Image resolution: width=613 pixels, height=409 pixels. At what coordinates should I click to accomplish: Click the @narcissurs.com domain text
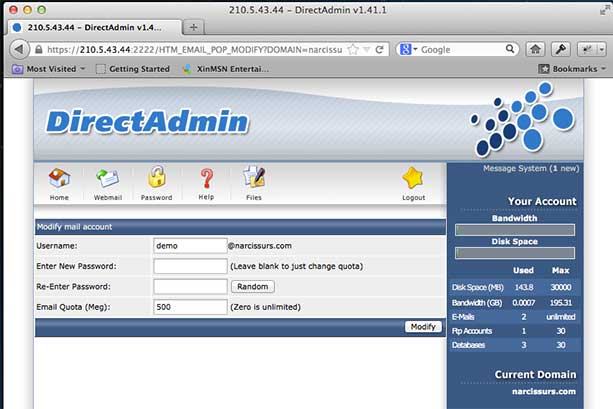pos(260,246)
